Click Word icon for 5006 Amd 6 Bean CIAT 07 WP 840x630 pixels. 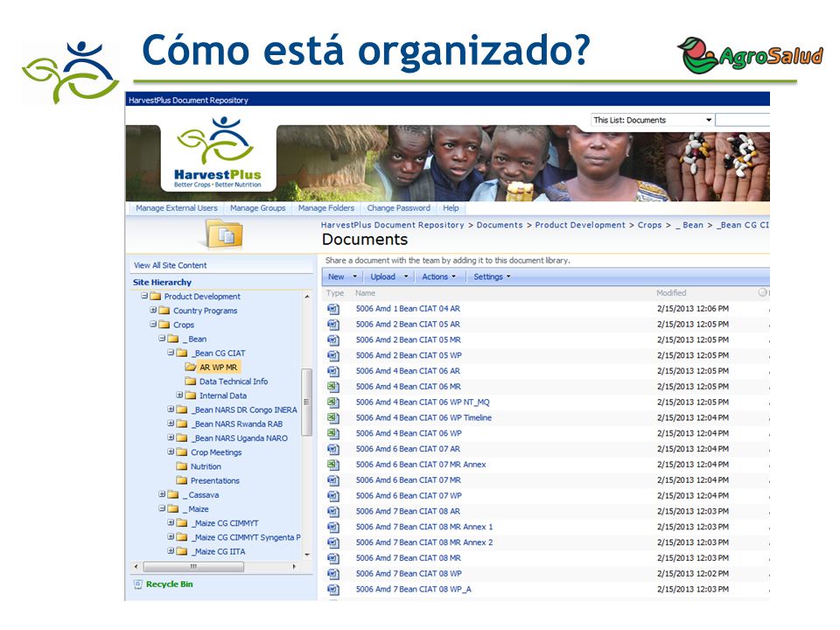[x=333, y=496]
